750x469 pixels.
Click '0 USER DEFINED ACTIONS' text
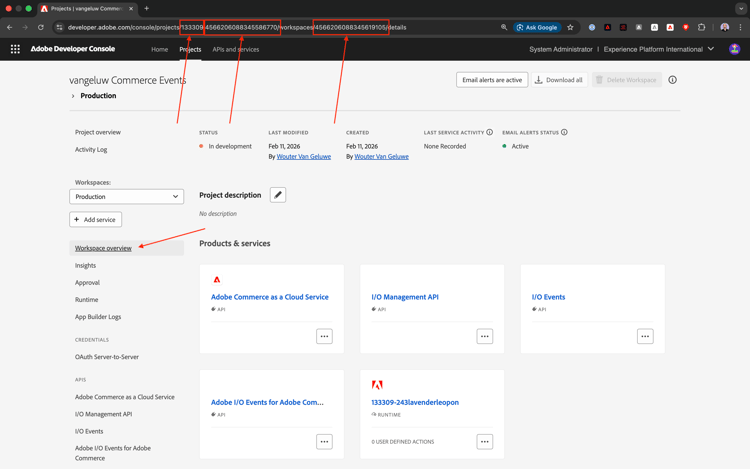pos(403,442)
